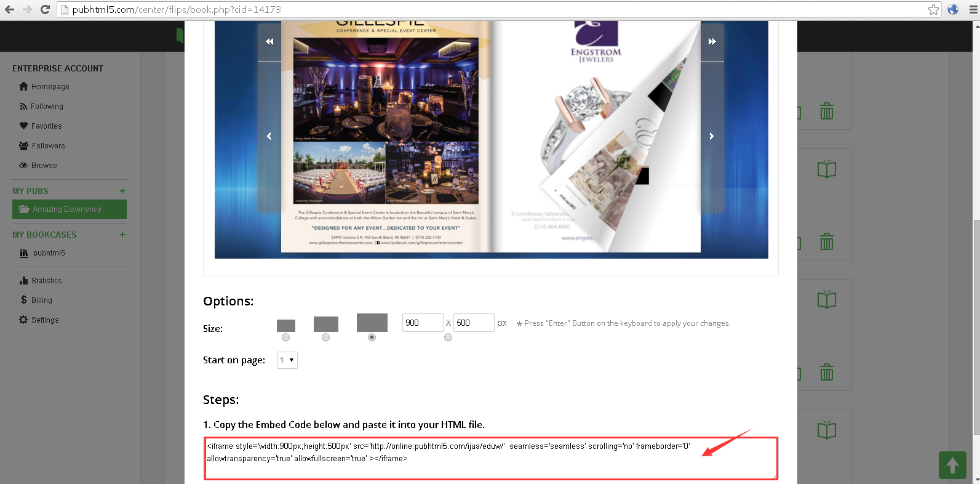
Task: Click the ENTERPRISE ACCOUNT heading
Action: 58,68
